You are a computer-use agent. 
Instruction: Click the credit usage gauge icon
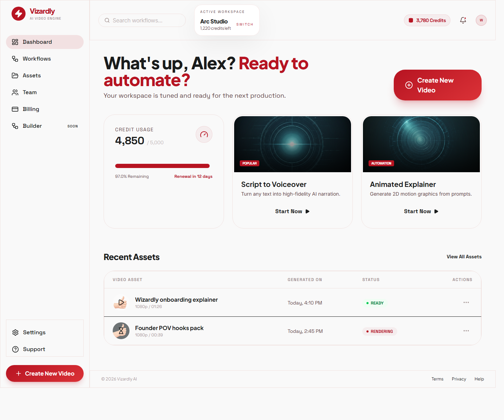click(x=204, y=134)
